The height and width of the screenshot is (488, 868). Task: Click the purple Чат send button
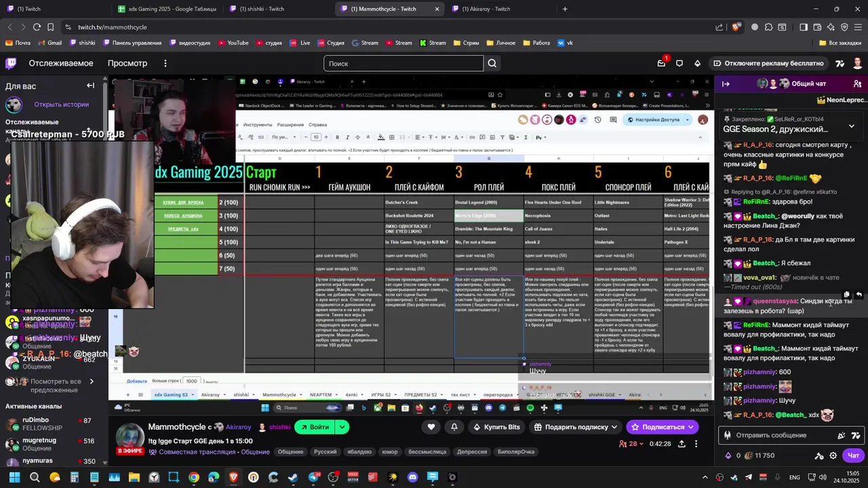[854, 455]
